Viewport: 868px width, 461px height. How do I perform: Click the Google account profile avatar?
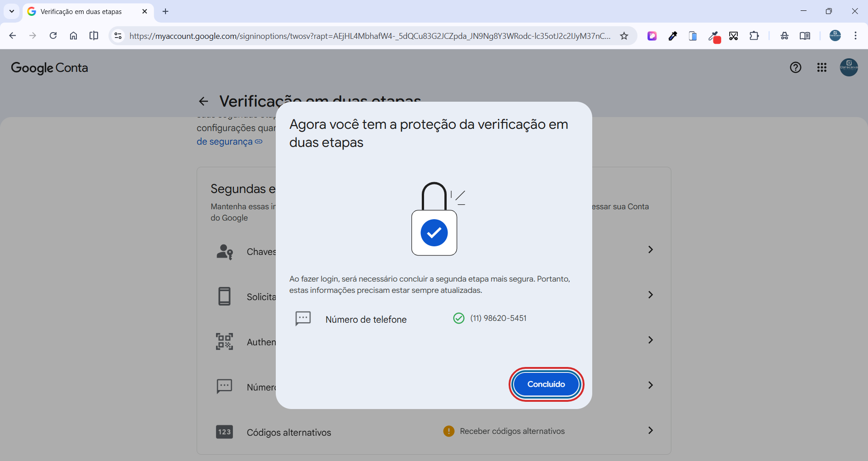849,68
